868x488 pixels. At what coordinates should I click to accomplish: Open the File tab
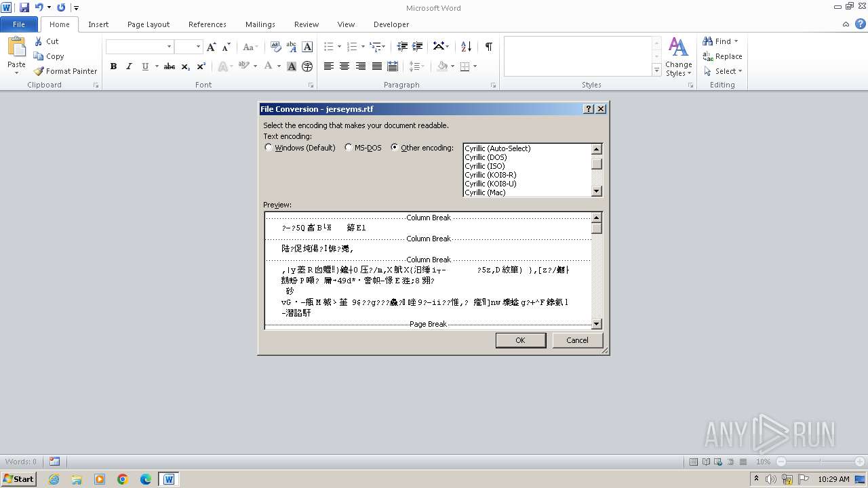pyautogui.click(x=19, y=24)
